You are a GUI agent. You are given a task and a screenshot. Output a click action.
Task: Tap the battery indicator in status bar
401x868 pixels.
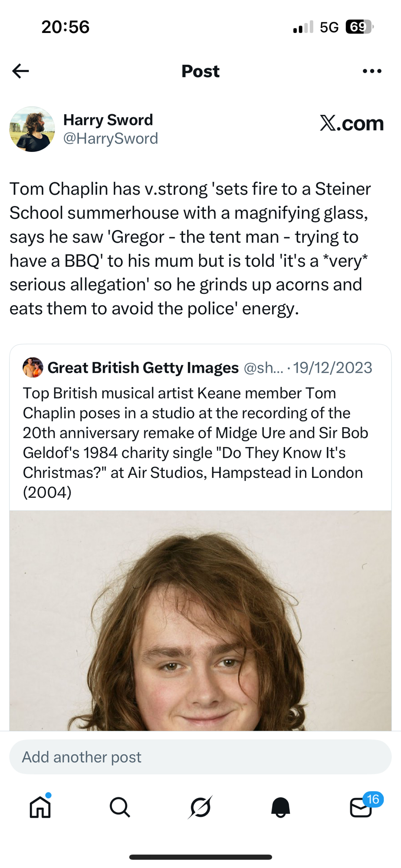[x=359, y=27]
